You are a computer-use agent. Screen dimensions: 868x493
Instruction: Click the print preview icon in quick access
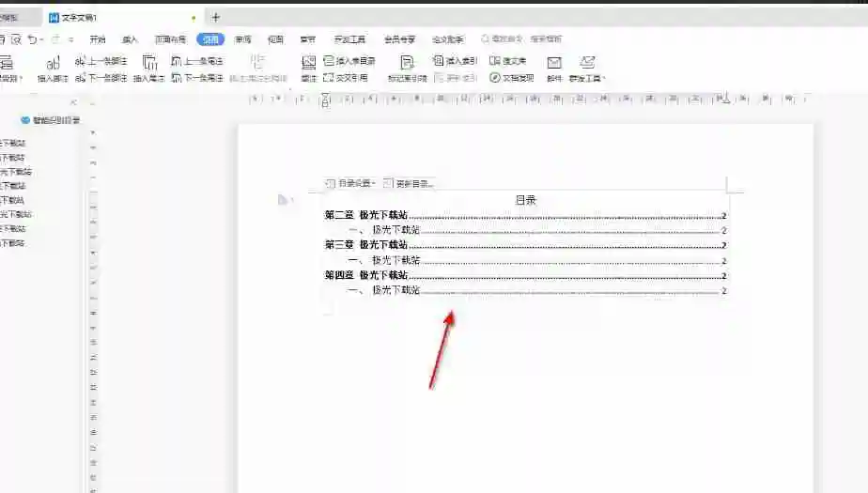click(x=16, y=39)
